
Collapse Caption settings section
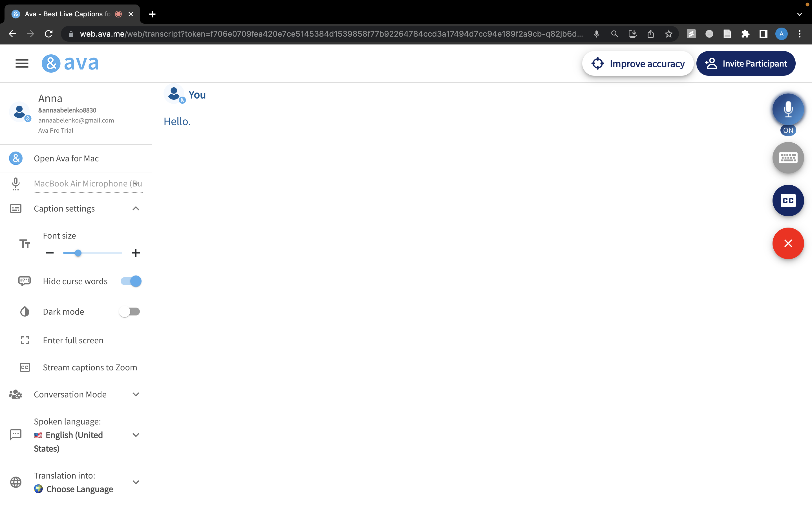[x=136, y=208]
